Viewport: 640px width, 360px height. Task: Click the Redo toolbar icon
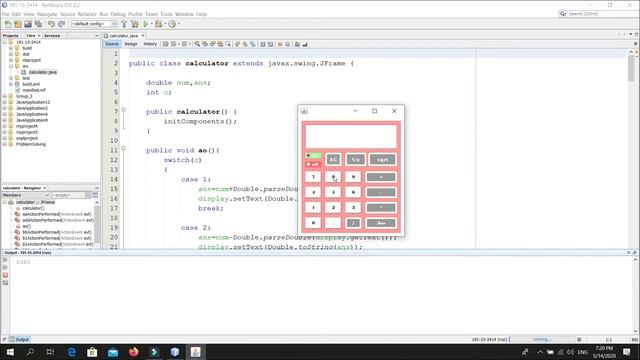click(x=61, y=24)
